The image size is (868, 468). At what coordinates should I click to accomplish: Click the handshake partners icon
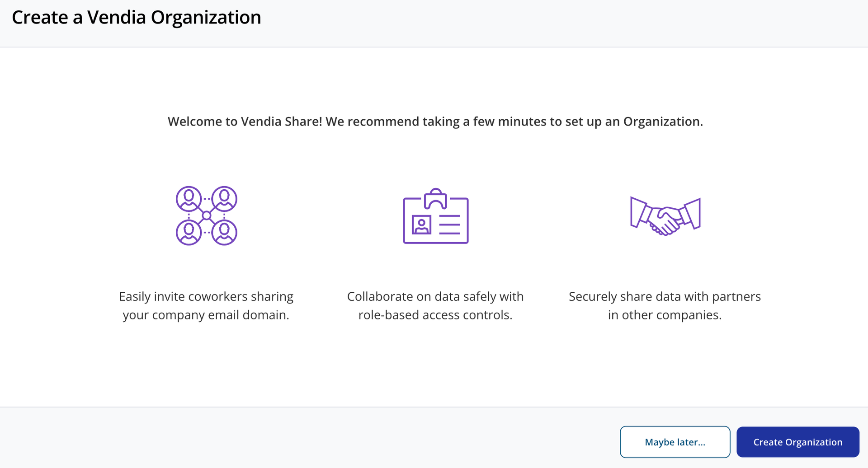tap(665, 216)
